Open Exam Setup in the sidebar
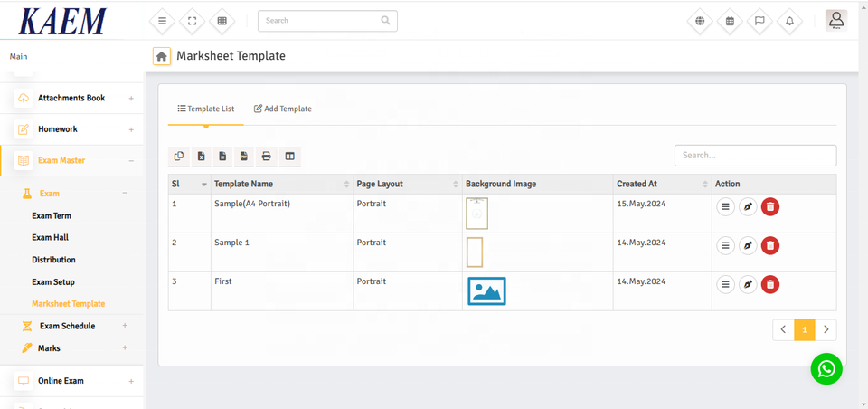 point(53,282)
